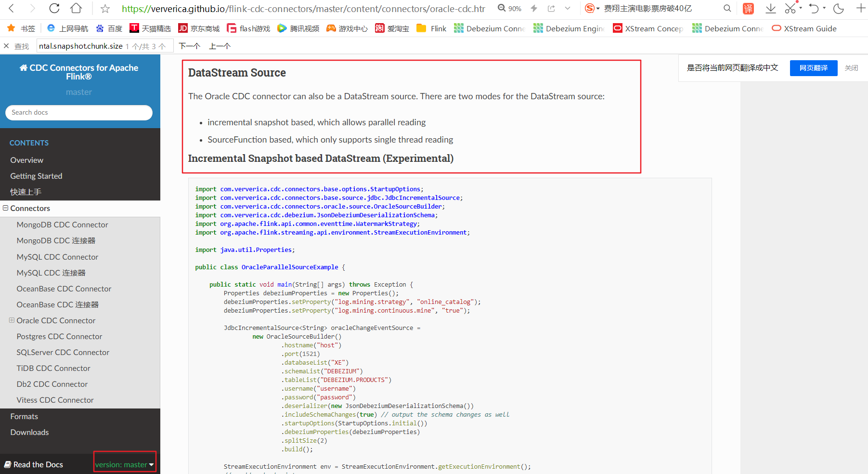Viewport: 868px width, 474px height.
Task: Open Getting Started in sidebar
Action: pos(37,176)
